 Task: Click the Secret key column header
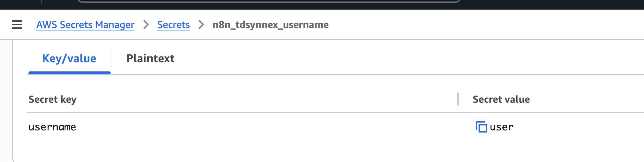52,99
